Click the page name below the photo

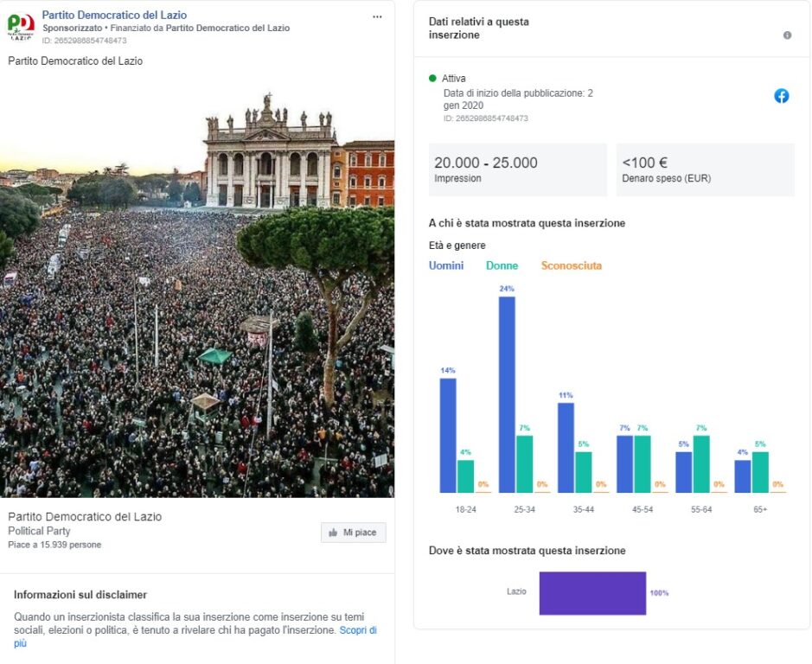click(85, 516)
